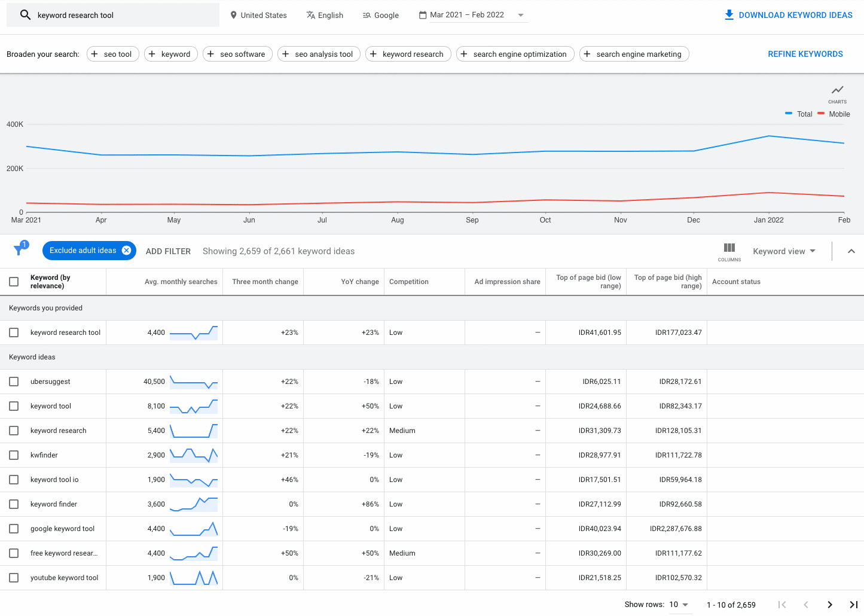Check the keyword tool row

pos(14,406)
